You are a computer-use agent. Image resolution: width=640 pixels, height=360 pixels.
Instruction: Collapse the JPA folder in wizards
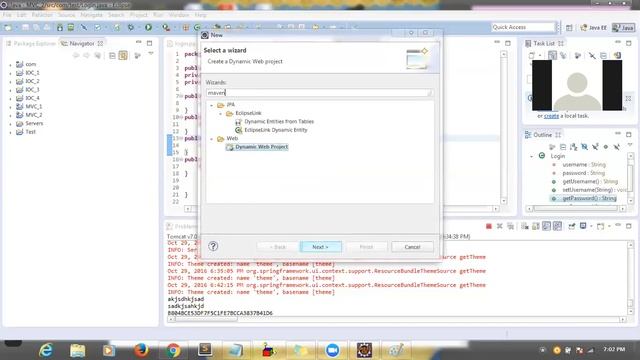211,105
